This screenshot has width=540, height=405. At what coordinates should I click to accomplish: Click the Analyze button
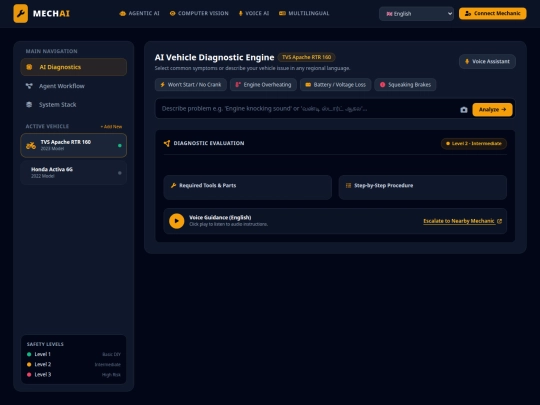[492, 110]
